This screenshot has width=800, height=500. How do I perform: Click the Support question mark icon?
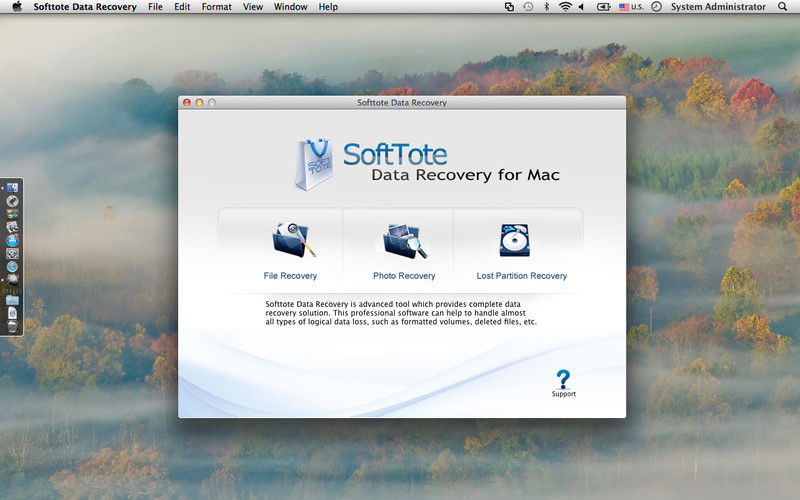click(x=563, y=379)
